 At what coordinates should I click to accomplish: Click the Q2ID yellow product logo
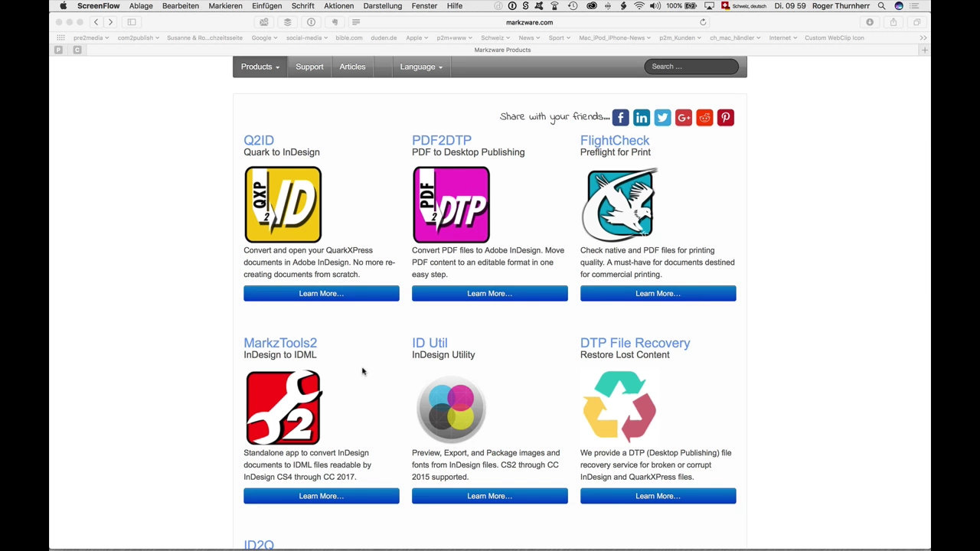283,204
